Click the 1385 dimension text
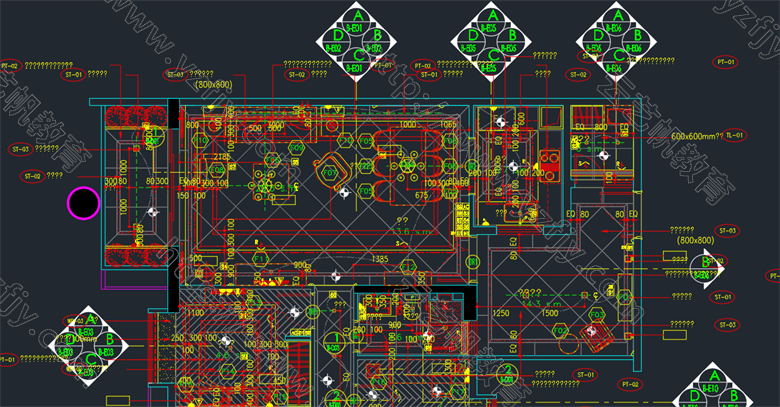Image resolution: width=780 pixels, height=407 pixels. [x=380, y=259]
